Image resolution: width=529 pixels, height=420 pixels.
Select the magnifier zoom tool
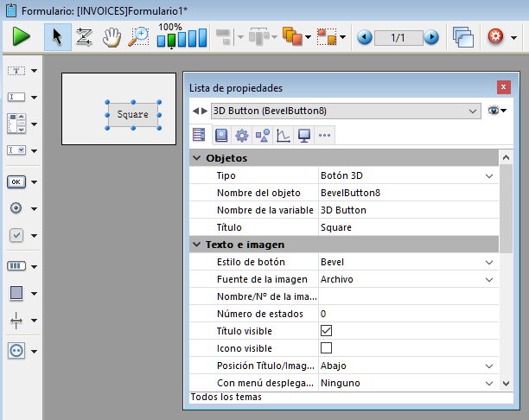coord(138,38)
